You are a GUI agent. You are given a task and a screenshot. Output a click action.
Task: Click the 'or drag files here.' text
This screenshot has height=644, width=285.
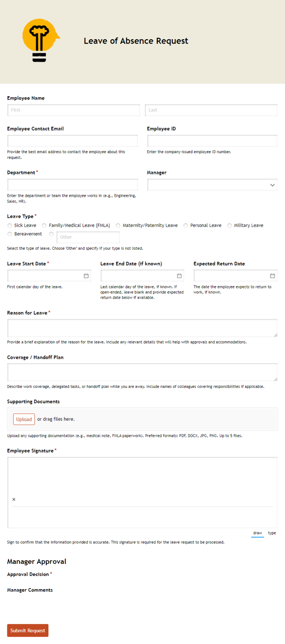[56, 419]
